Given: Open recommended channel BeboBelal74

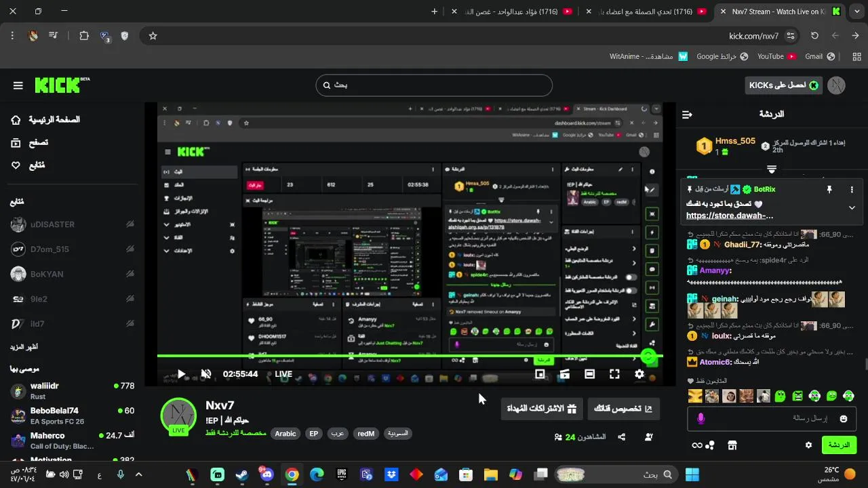Looking at the screenshot, I should [72, 416].
